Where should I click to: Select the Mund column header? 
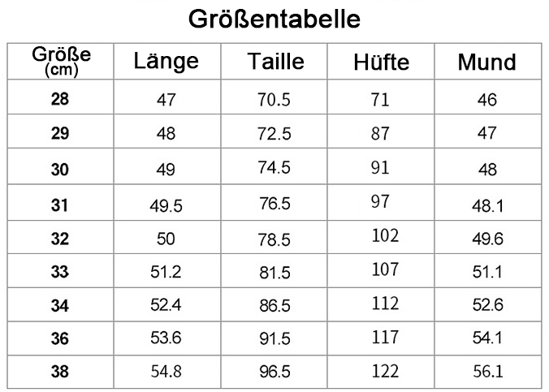point(486,62)
